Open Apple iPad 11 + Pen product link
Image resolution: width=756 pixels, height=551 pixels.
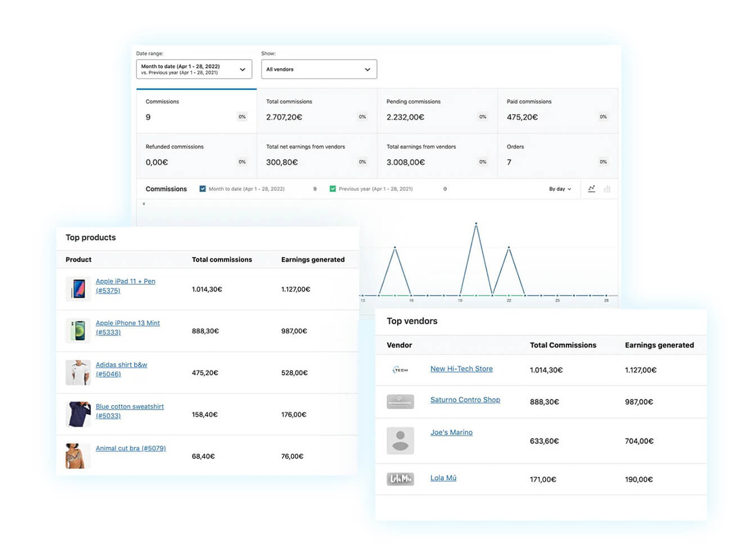pos(125,286)
